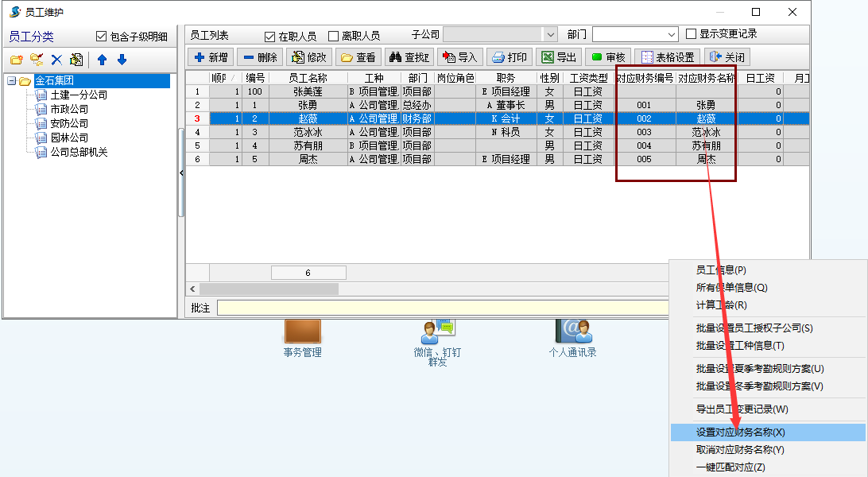Enable the 显示变更记录 checkbox
This screenshot has height=477, width=868.
click(690, 33)
